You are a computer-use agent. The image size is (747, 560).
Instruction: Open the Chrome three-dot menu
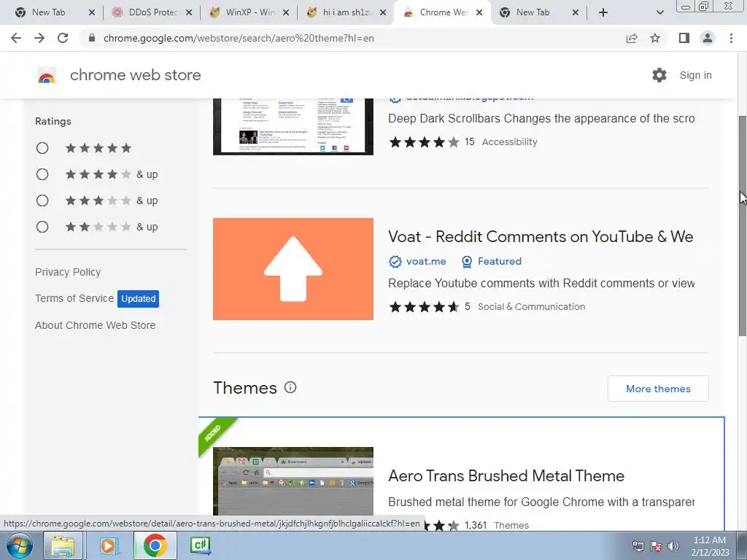tap(731, 38)
